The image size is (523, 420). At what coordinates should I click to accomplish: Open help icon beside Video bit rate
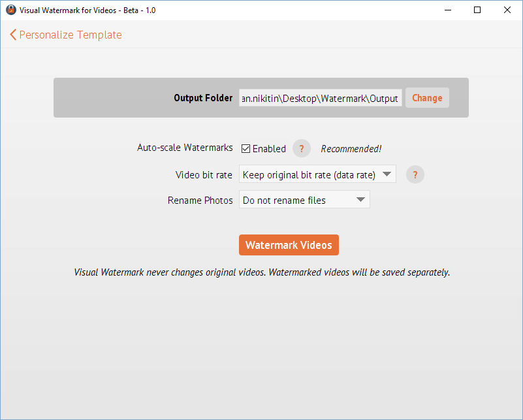click(x=415, y=174)
